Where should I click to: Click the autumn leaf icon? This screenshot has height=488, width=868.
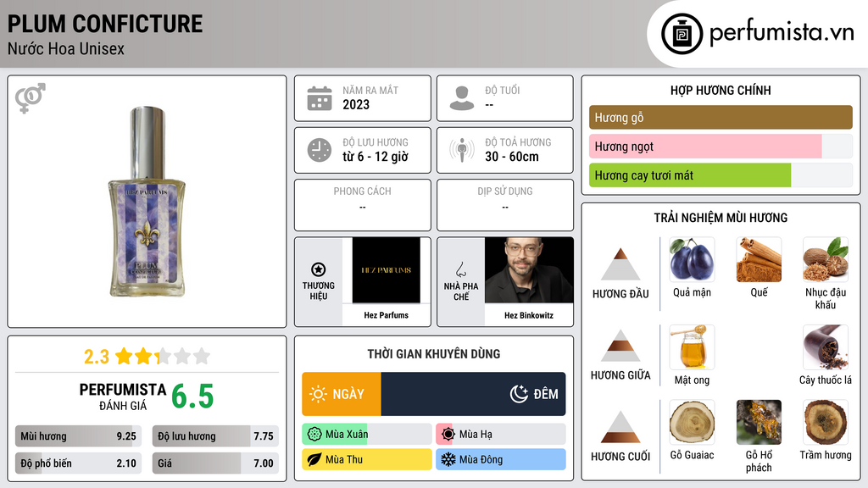point(314,459)
